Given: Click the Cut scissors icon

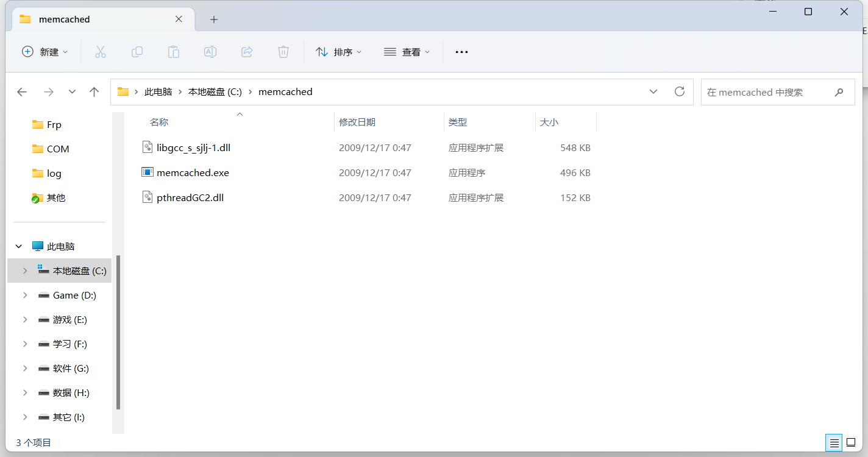Looking at the screenshot, I should click(x=101, y=52).
